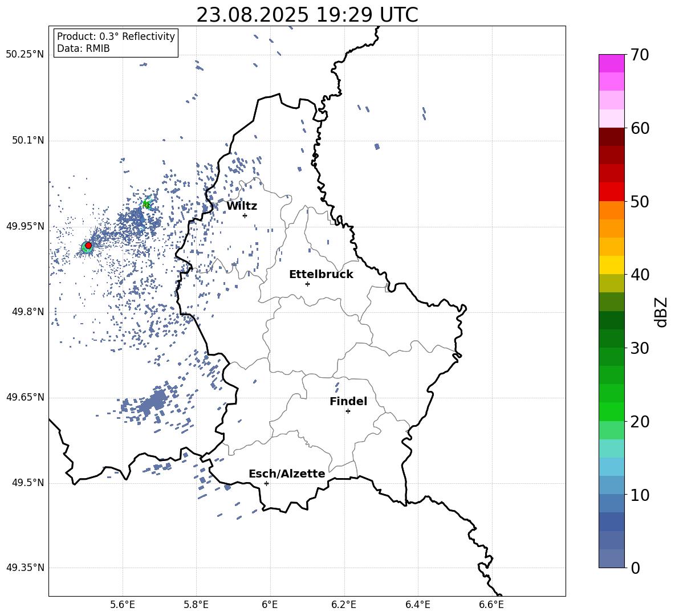Click the cross marker below Ettelbruck
675x616 pixels.
pos(307,284)
